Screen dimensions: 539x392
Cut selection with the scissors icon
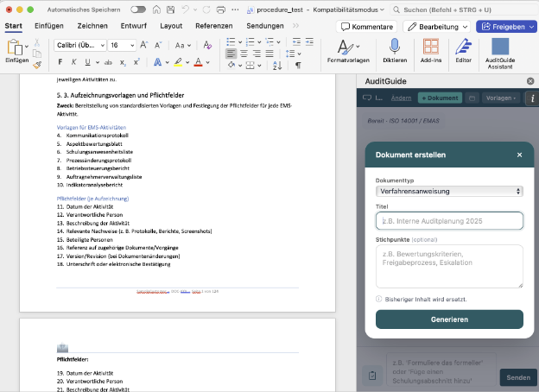tap(37, 42)
